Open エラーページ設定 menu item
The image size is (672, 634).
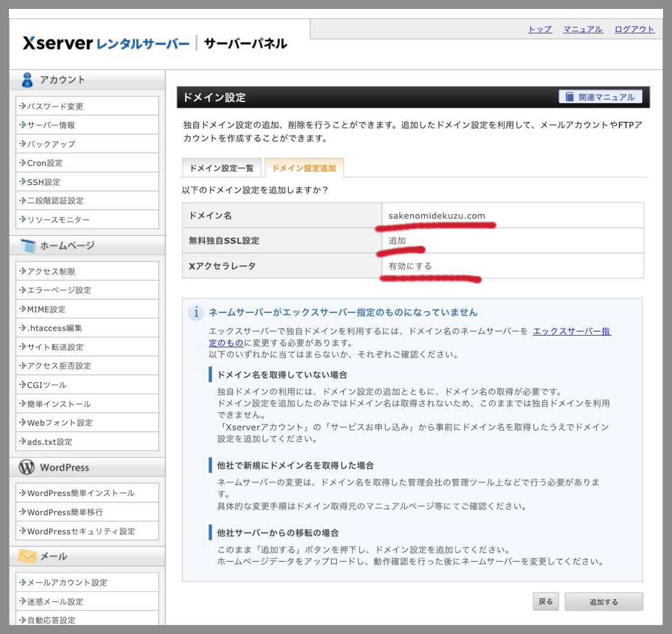(87, 290)
